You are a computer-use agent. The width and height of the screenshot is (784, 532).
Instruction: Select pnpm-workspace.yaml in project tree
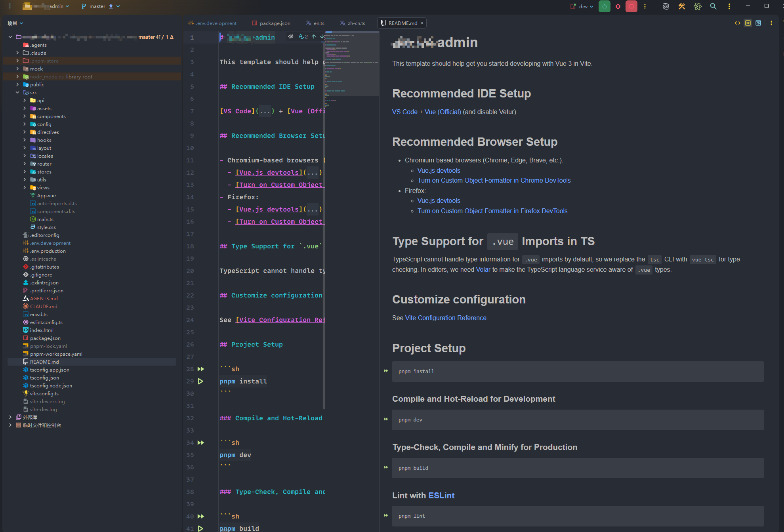[56, 354]
